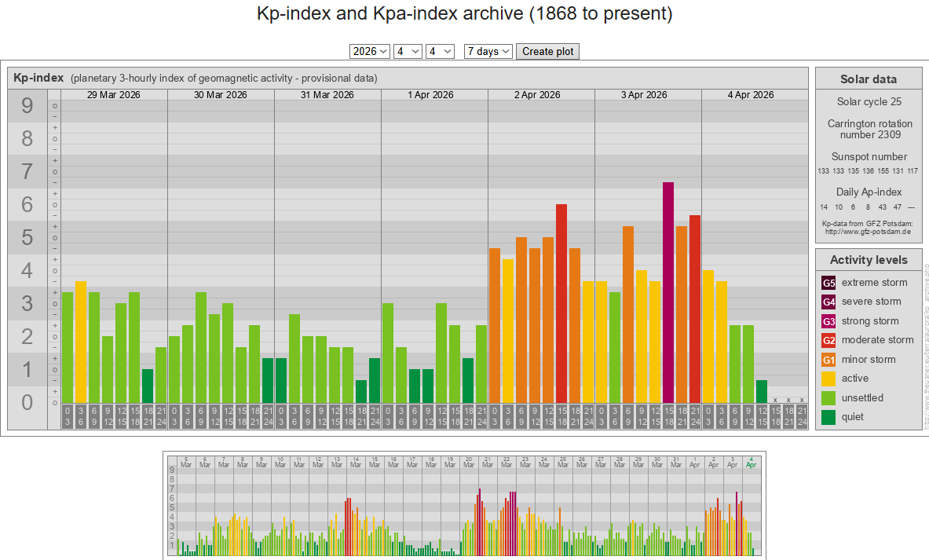
Task: Click the 1 Apr 2026 day header
Action: pyautogui.click(x=430, y=95)
